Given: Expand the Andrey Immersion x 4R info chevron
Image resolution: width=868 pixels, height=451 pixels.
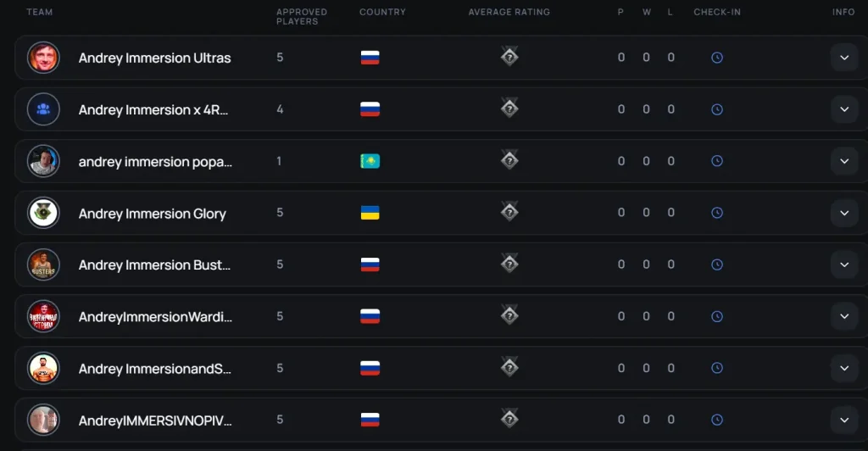Looking at the screenshot, I should pos(844,109).
